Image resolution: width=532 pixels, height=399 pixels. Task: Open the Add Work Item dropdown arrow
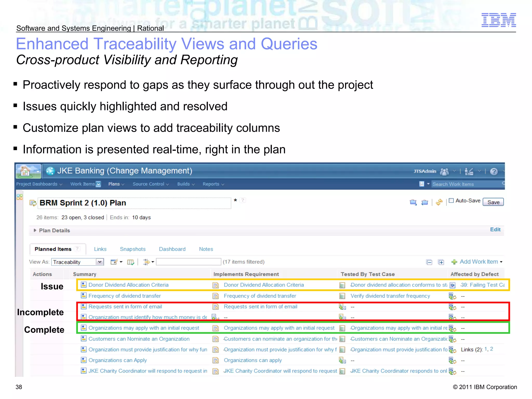(x=501, y=262)
